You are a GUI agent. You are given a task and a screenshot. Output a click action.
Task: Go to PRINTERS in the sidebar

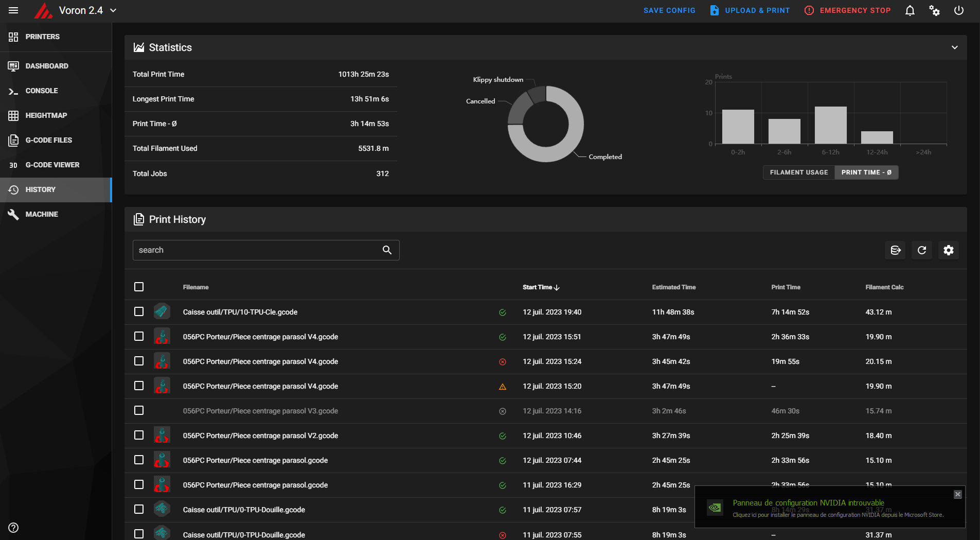(56, 37)
